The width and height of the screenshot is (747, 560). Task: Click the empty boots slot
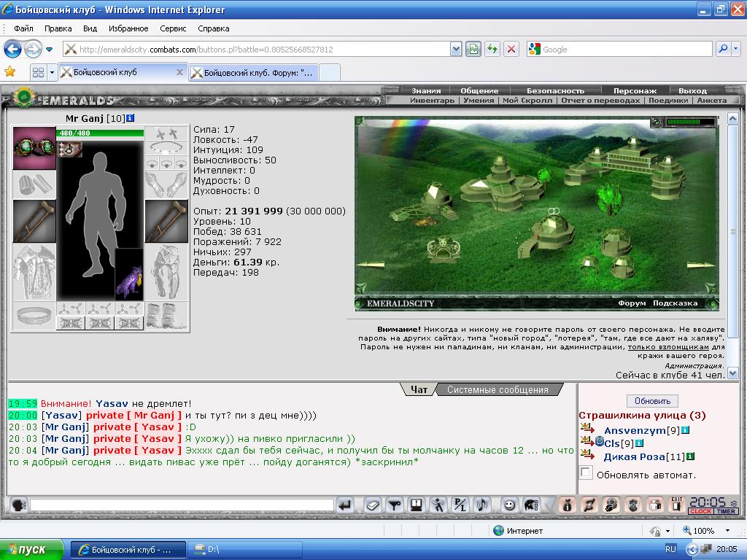(167, 316)
